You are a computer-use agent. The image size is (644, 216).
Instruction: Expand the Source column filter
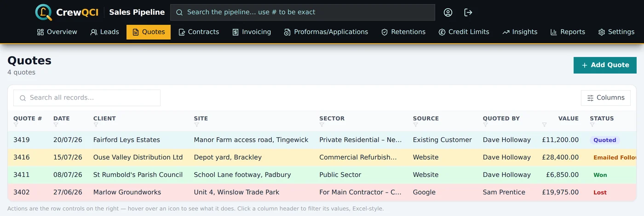(x=416, y=125)
